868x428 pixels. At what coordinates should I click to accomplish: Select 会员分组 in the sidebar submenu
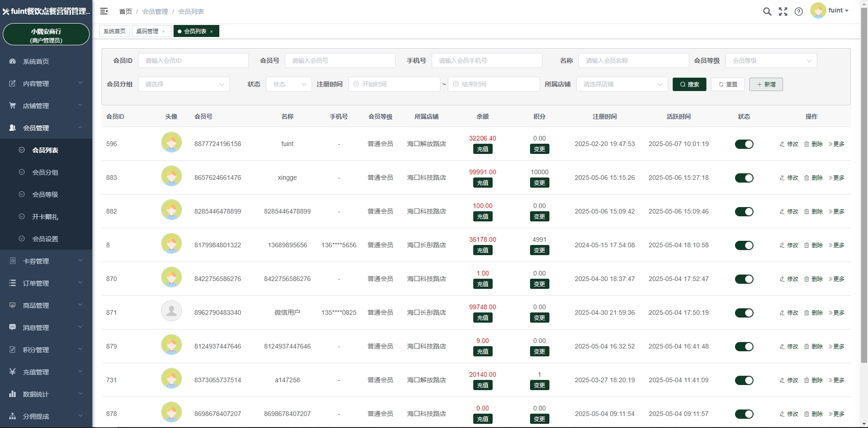click(x=45, y=172)
